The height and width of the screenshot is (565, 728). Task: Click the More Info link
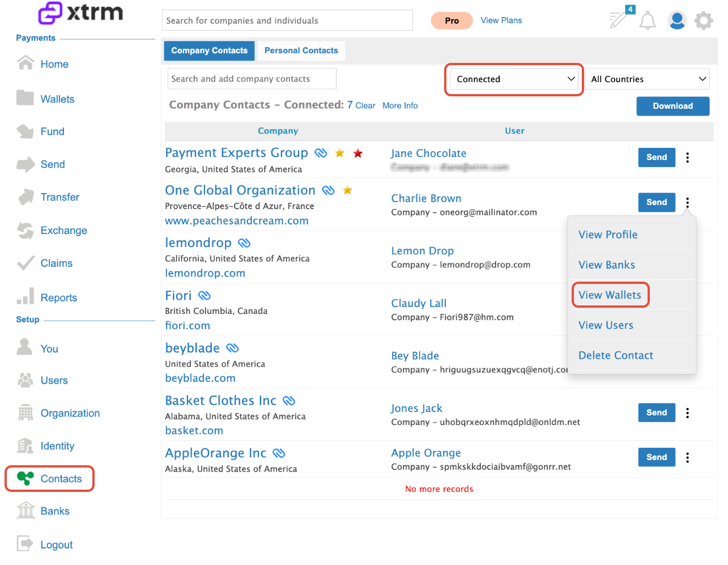400,106
